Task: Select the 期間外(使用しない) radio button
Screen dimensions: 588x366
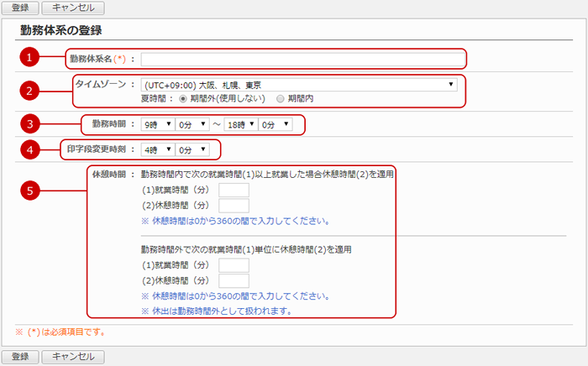Action: pyautogui.click(x=183, y=97)
